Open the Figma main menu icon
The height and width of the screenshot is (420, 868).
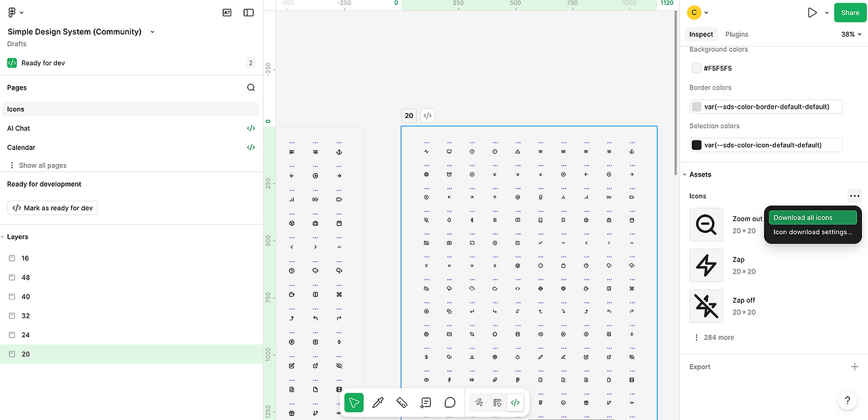pos(12,12)
